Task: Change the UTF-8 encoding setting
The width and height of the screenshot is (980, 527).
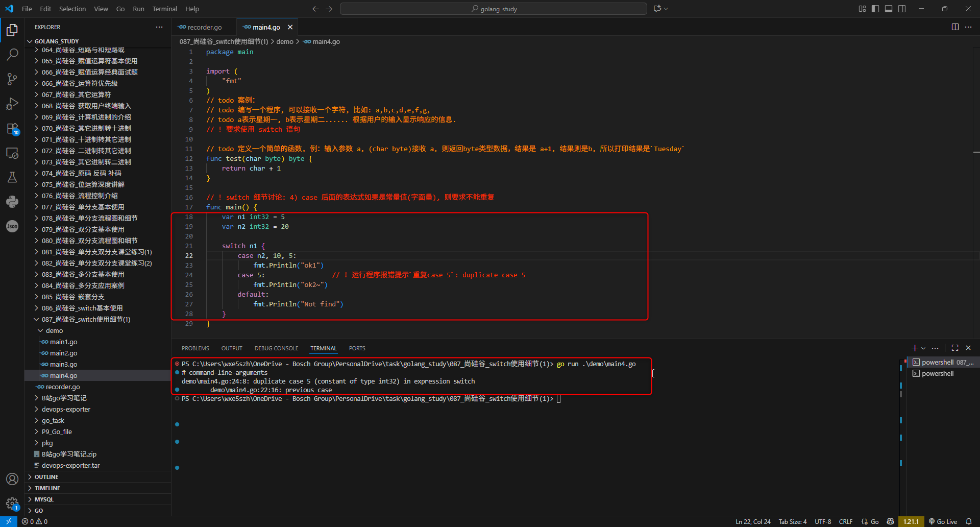Action: pyautogui.click(x=823, y=521)
